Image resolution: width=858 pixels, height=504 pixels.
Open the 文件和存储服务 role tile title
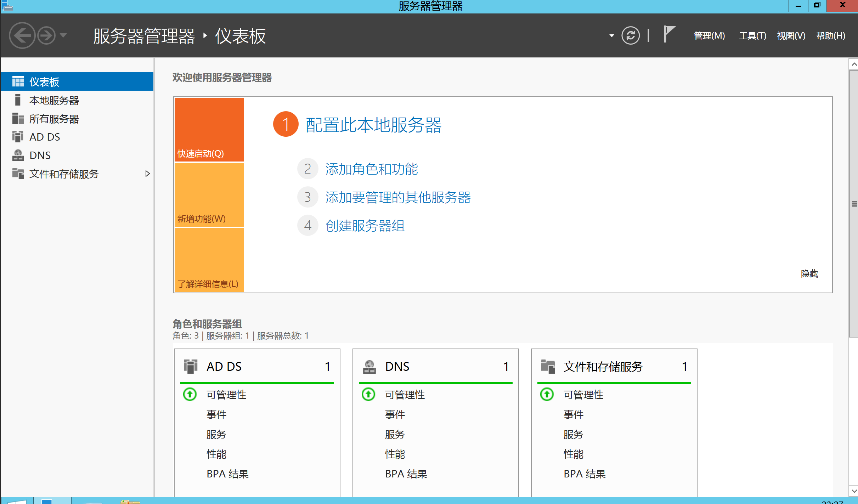point(603,366)
